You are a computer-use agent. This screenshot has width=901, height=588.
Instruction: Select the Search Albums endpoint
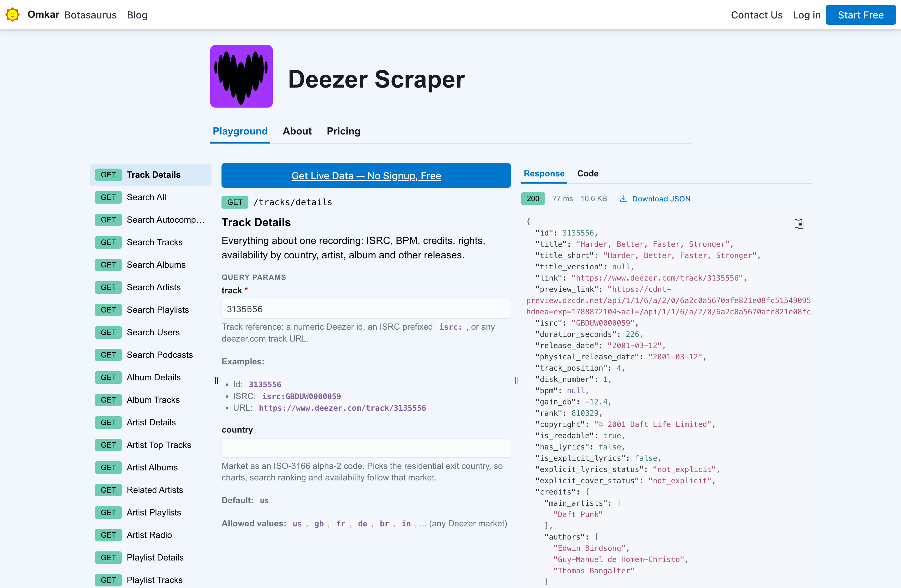click(x=151, y=265)
